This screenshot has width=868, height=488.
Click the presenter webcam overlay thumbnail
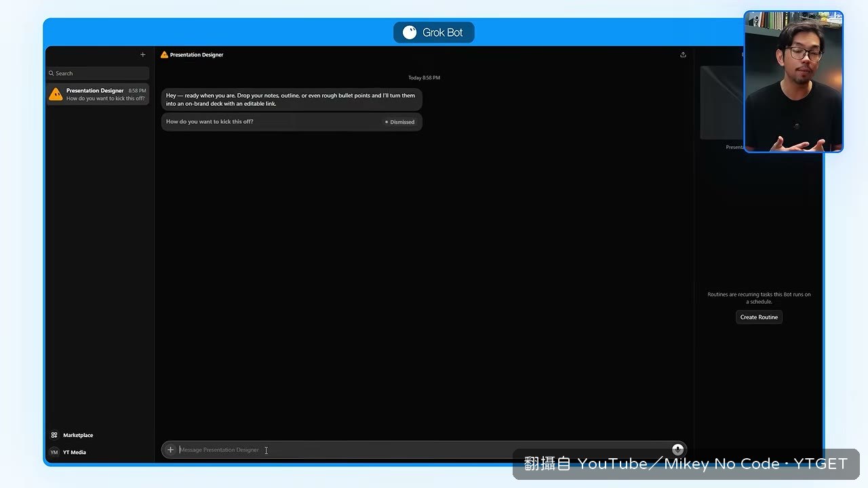point(793,81)
